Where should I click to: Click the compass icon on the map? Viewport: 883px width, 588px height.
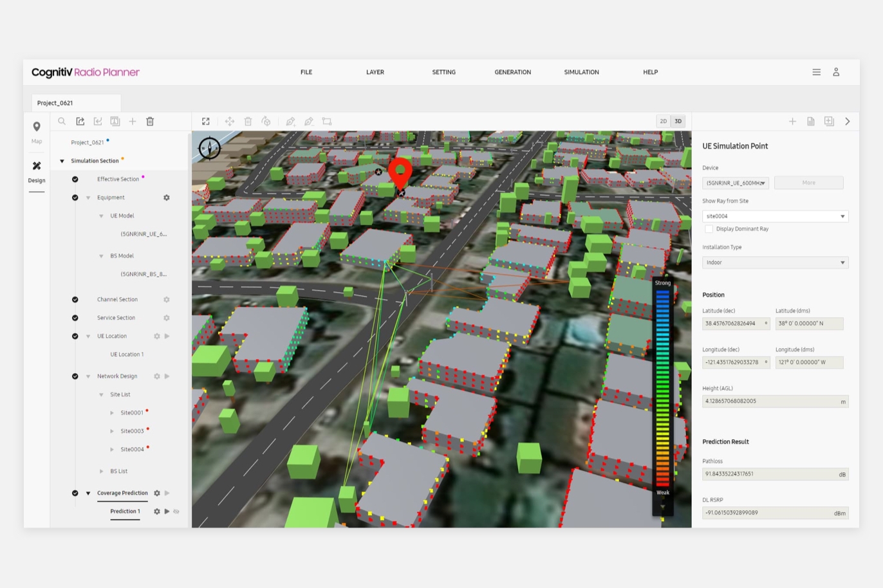[209, 148]
